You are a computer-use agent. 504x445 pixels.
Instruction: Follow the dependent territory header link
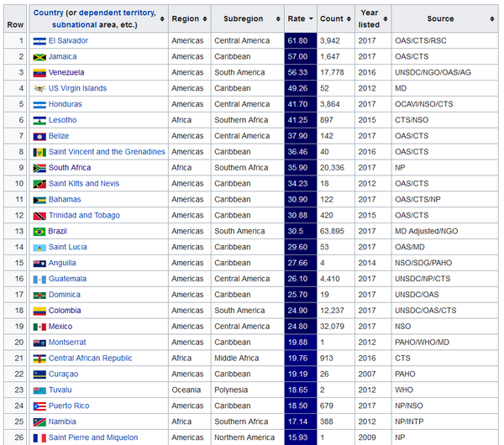click(x=117, y=13)
